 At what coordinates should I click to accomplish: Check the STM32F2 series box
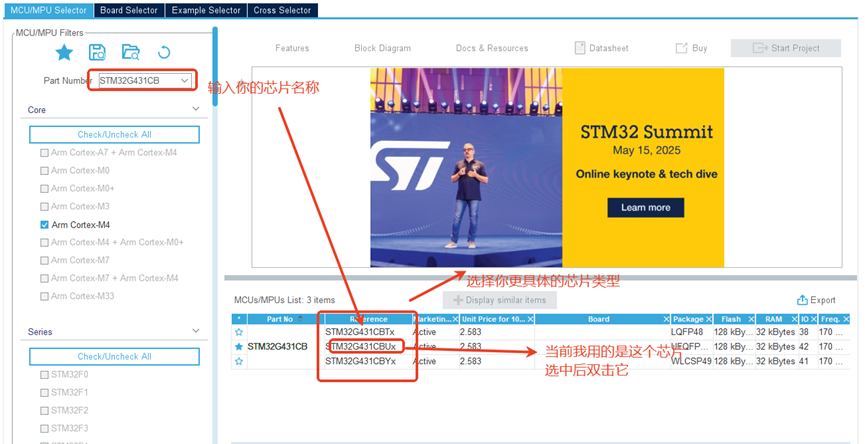(44, 411)
